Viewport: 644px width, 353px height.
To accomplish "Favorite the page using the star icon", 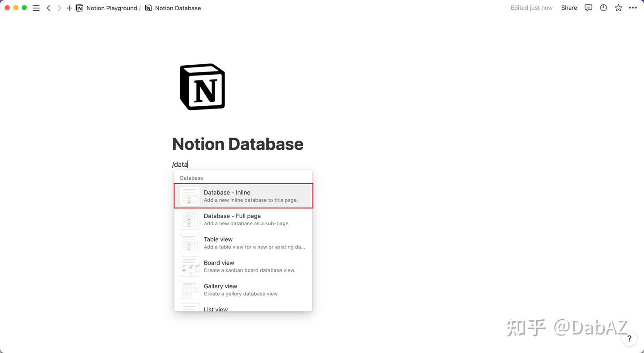I will click(x=619, y=8).
